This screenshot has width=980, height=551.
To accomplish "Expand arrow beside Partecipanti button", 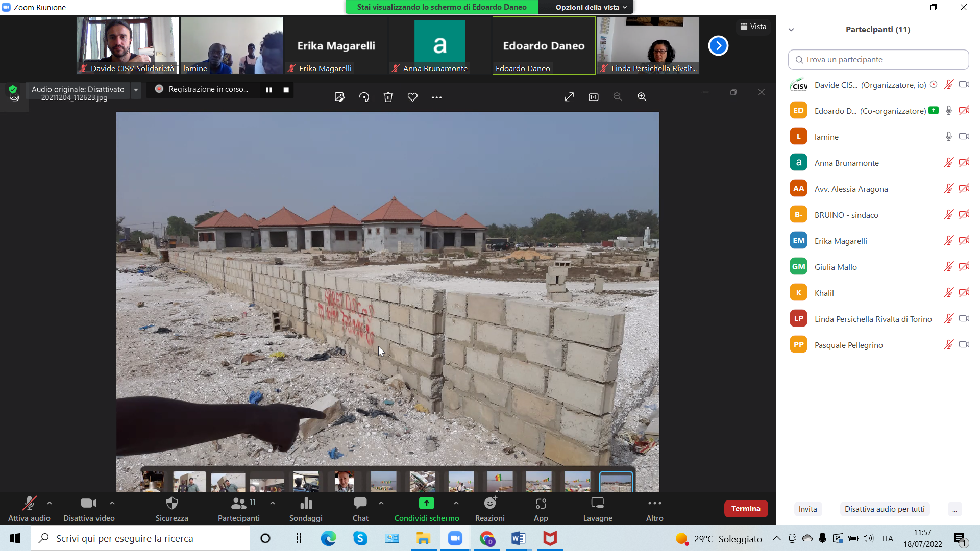I will tap(273, 503).
